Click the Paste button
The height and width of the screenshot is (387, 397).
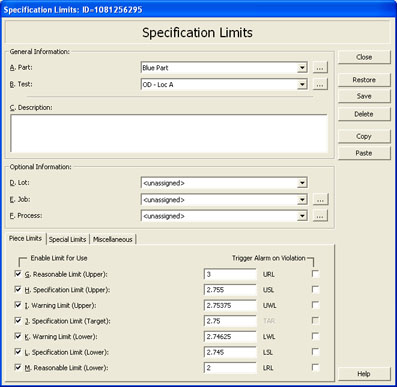pos(364,153)
